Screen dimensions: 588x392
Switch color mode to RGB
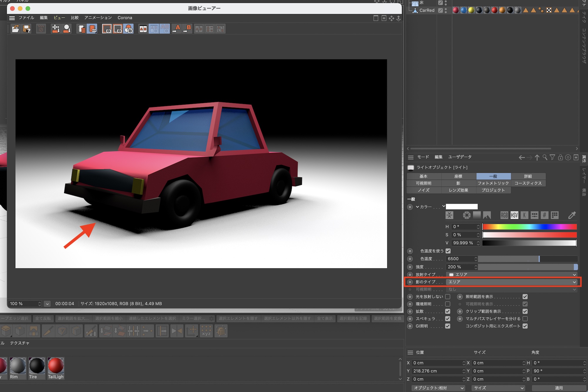click(x=504, y=215)
